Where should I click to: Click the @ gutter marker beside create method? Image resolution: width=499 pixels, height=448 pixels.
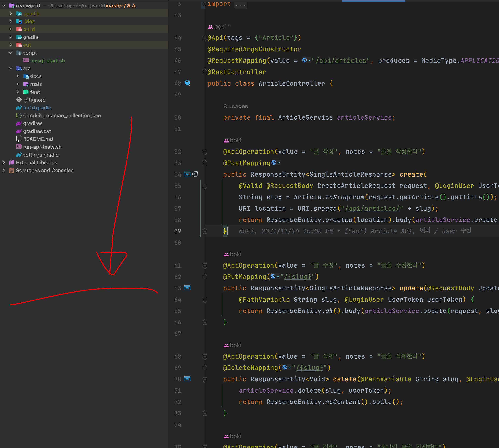(195, 174)
